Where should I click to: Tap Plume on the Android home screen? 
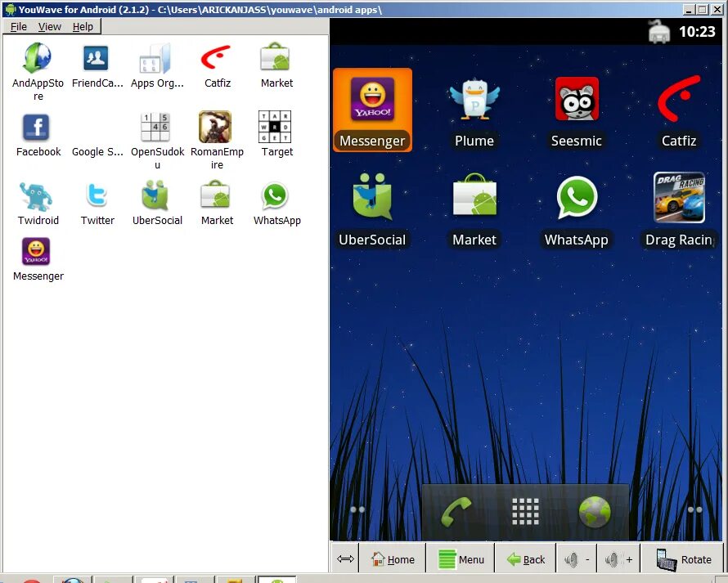point(474,111)
